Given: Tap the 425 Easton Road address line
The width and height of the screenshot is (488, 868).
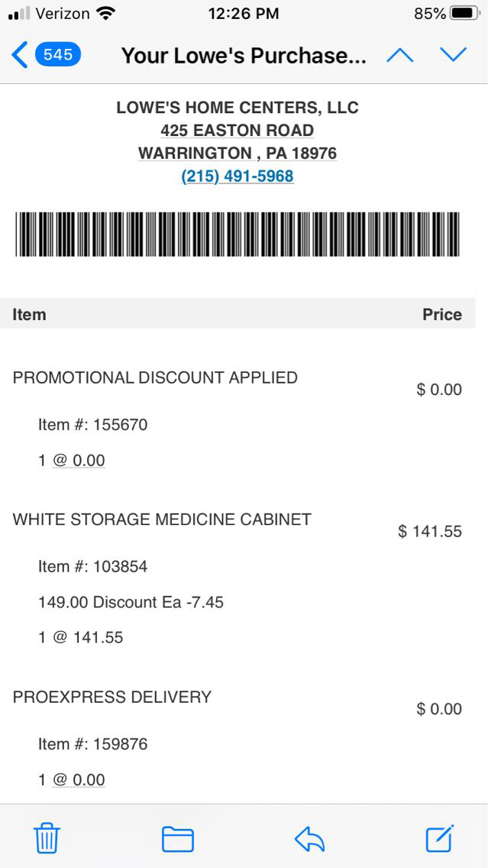Looking at the screenshot, I should (x=238, y=131).
